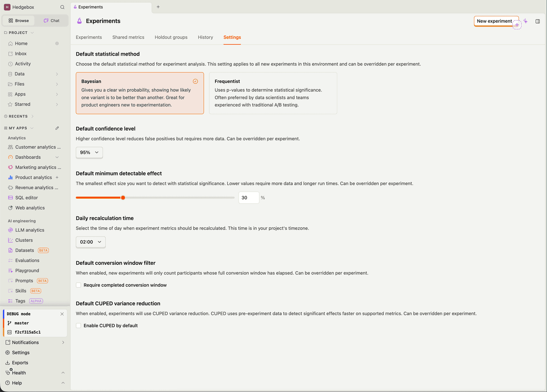547x392 pixels.
Task: Click the sparkle AI icon in the header
Action: click(x=526, y=21)
